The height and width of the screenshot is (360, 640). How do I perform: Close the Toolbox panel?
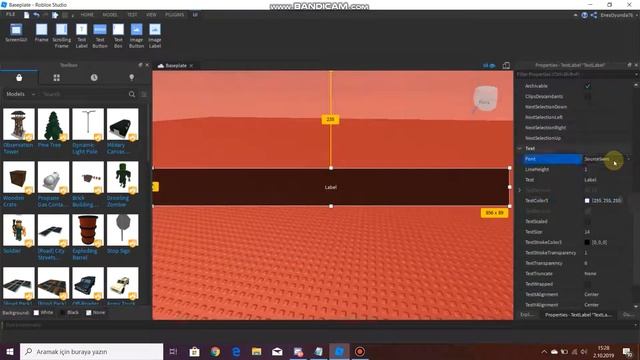click(x=147, y=65)
